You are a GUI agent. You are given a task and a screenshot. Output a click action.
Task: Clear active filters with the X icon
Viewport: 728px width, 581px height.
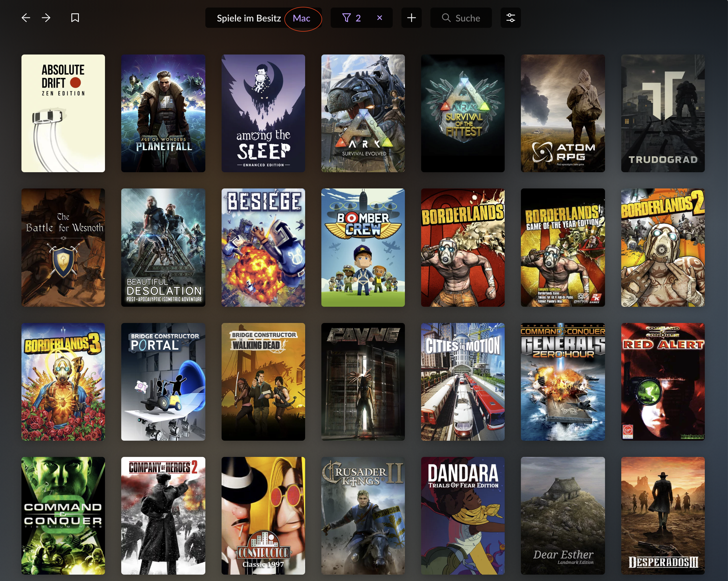(380, 18)
